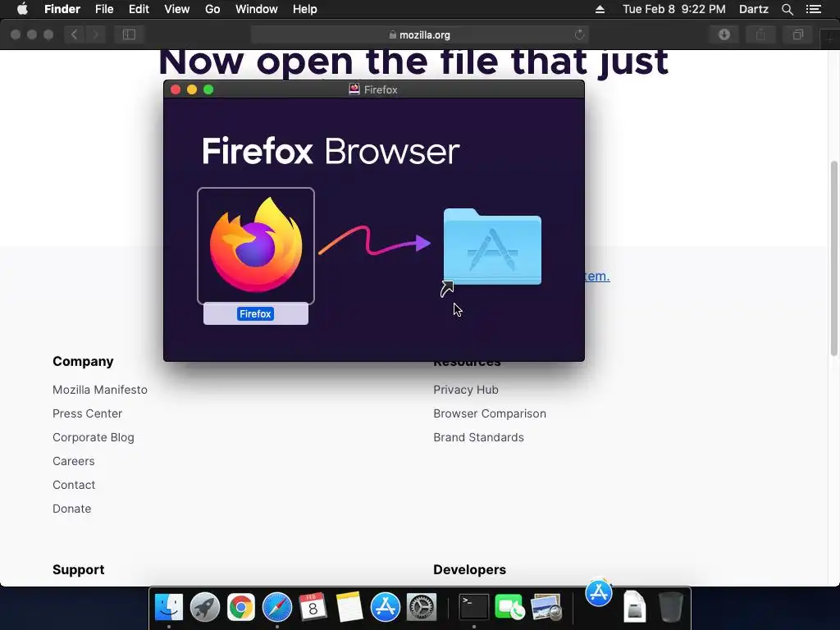Click the Safari back navigation arrow
This screenshot has height=630, width=840.
[x=74, y=34]
